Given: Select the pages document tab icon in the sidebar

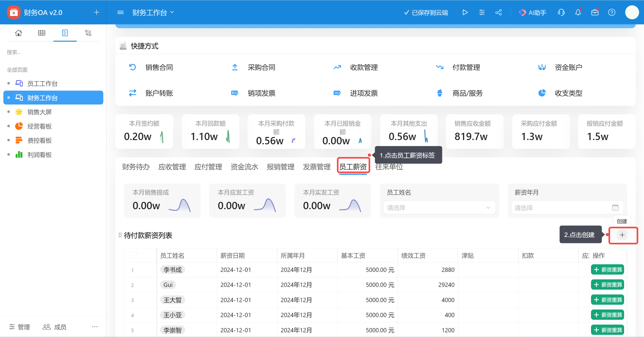Looking at the screenshot, I should coord(65,33).
